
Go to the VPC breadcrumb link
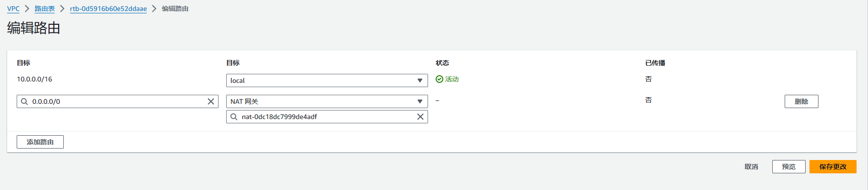[x=13, y=9]
